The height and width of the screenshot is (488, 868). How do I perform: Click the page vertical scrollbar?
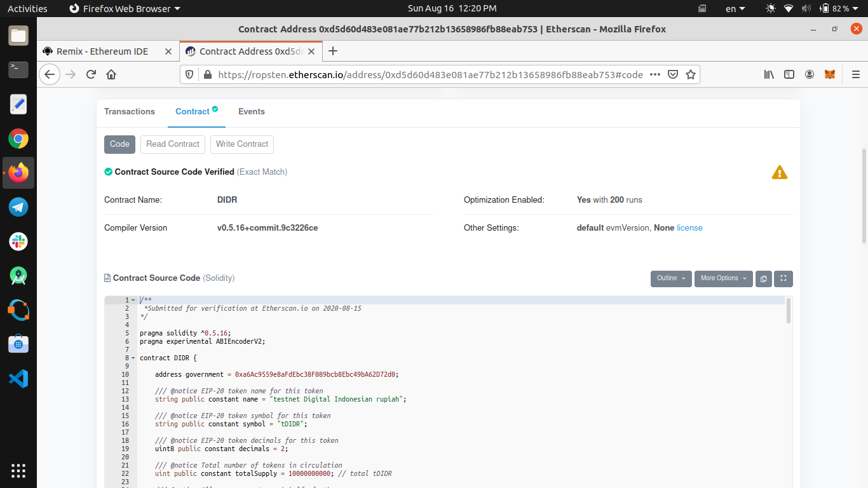(x=864, y=196)
